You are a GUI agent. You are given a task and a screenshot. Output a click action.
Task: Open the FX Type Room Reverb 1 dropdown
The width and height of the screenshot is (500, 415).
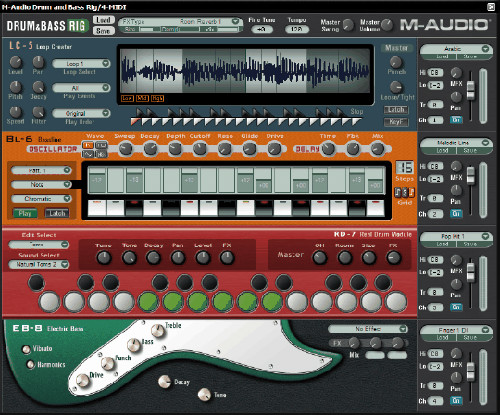pyautogui.click(x=181, y=22)
